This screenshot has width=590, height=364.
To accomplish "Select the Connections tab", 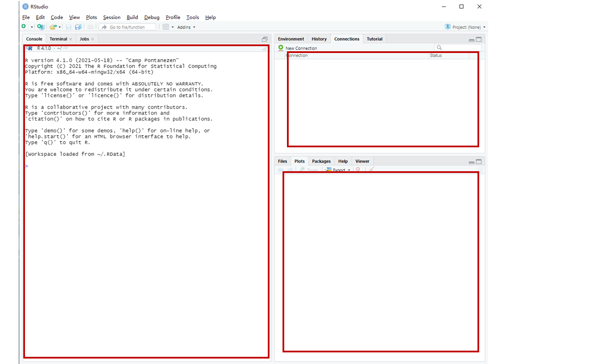I will 347,39.
